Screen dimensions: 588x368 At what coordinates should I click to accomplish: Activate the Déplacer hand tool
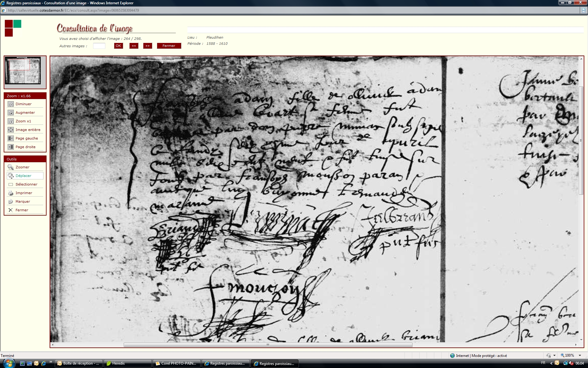tap(11, 176)
